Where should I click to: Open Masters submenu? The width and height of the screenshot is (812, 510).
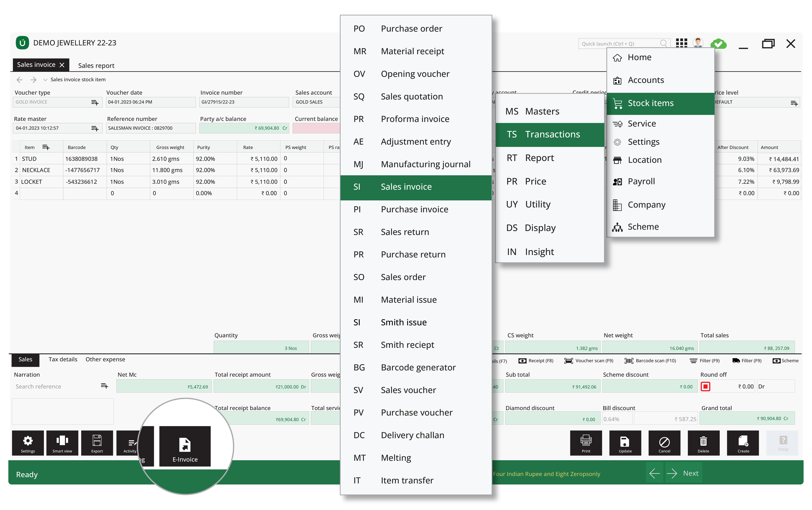click(x=549, y=111)
